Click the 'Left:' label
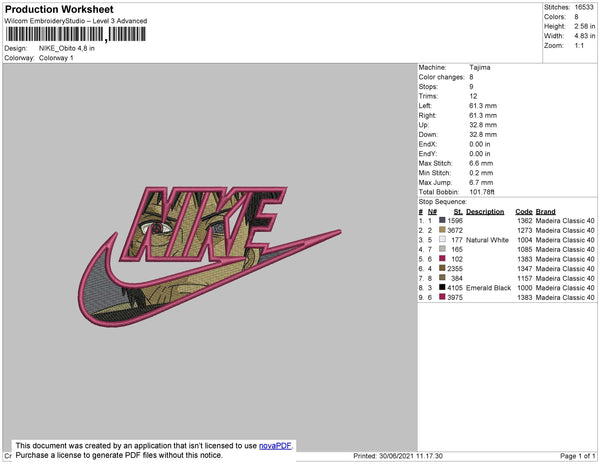The width and height of the screenshot is (600, 464). pos(425,106)
